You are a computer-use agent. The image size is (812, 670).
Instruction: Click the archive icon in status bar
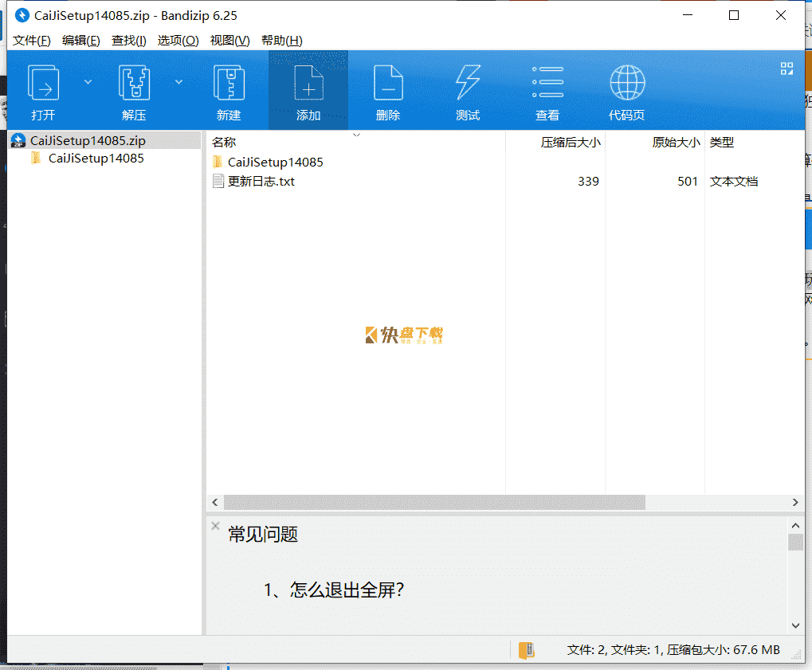pyautogui.click(x=527, y=650)
